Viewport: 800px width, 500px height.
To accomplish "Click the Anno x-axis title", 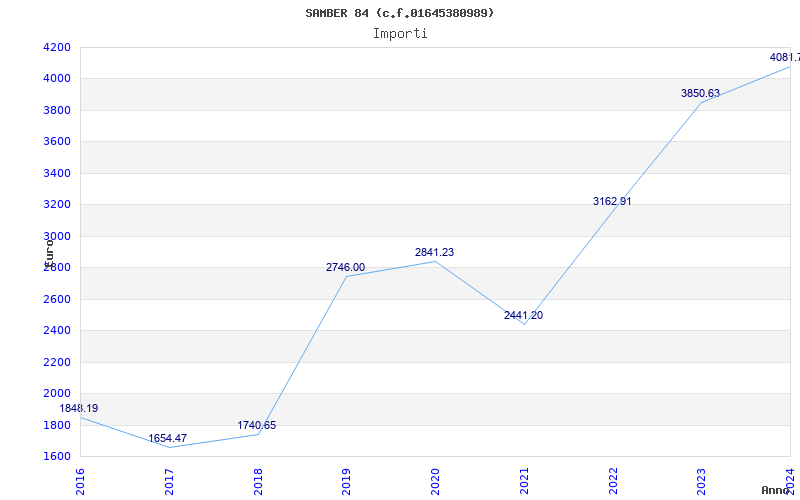I will tap(776, 490).
